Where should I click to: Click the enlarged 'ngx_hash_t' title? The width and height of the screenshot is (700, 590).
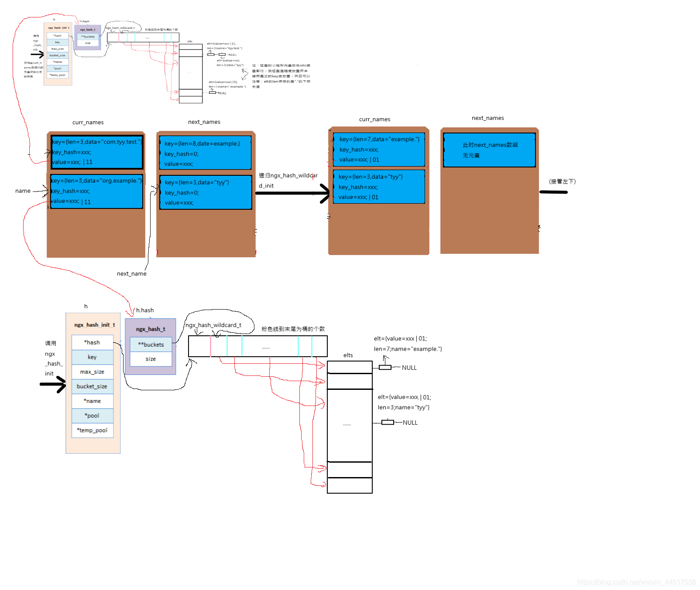[151, 329]
